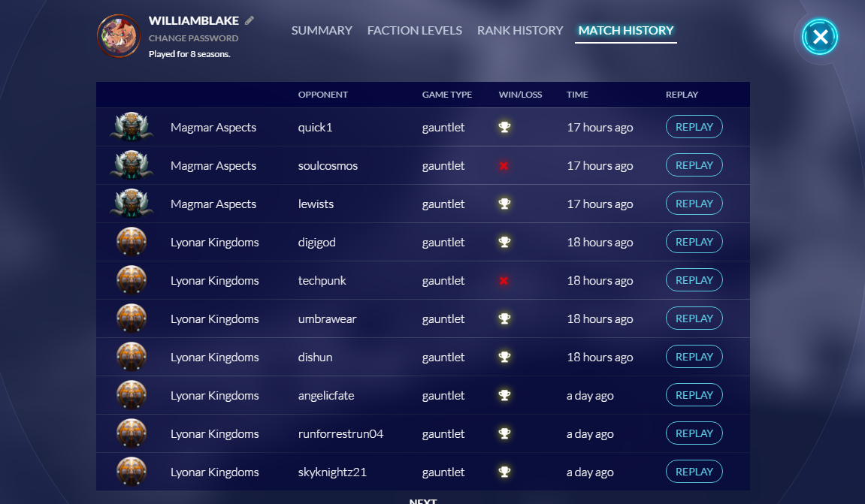
Task: Click Replay in the angelicfate row
Action: point(694,395)
